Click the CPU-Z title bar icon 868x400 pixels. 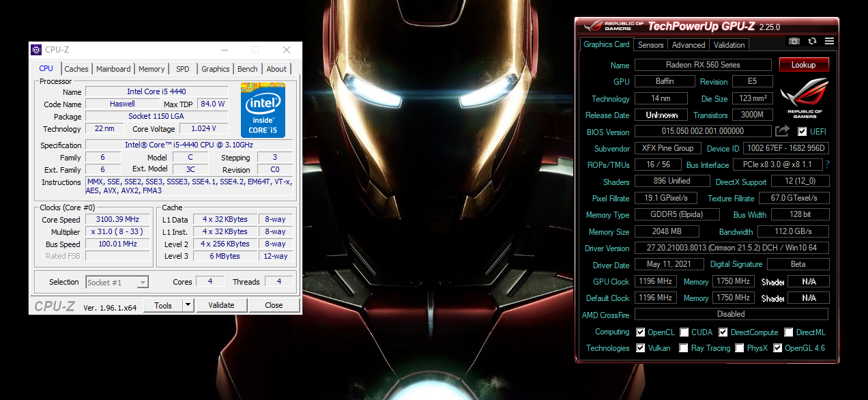[x=37, y=50]
